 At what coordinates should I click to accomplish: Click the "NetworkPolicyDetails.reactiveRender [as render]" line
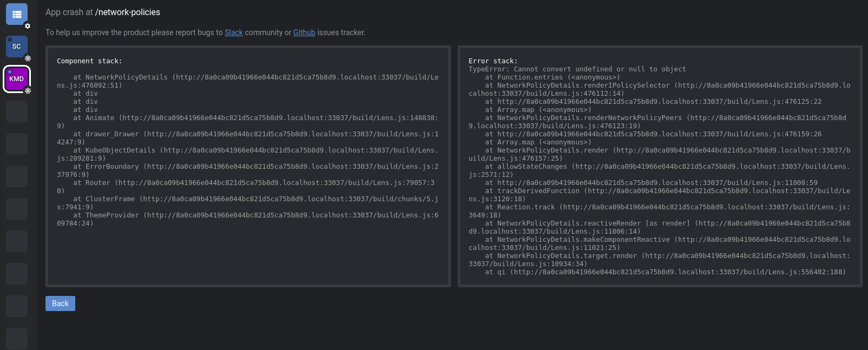660,227
